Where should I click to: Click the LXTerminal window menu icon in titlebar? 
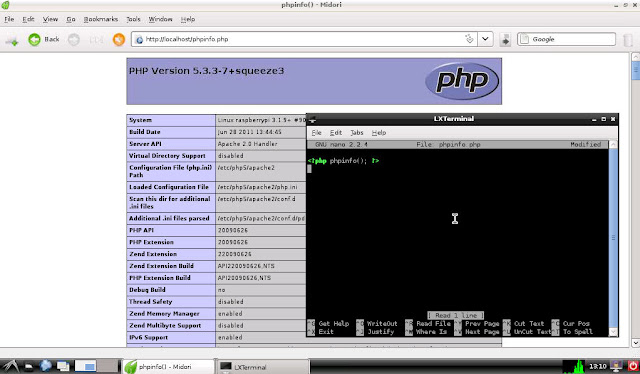point(313,119)
